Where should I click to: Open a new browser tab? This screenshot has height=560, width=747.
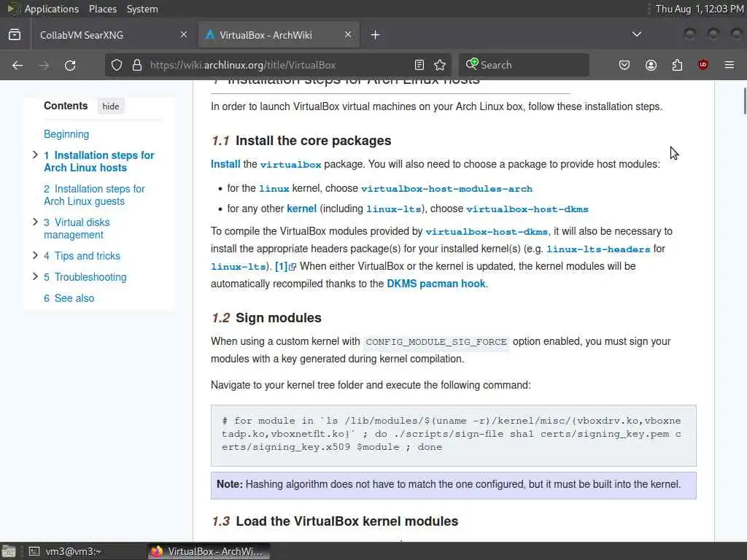click(375, 35)
